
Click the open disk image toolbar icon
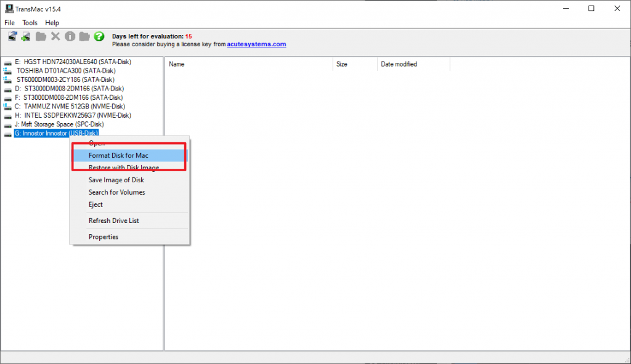(x=12, y=36)
